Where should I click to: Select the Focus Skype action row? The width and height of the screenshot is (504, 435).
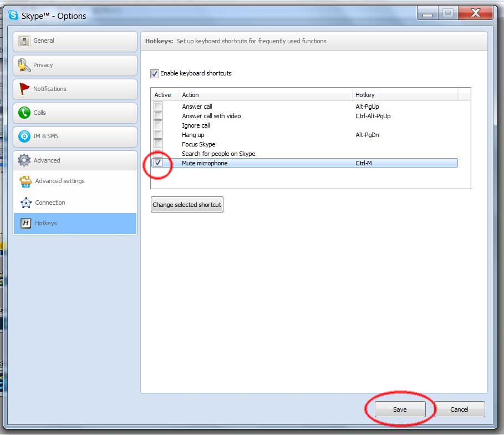pyautogui.click(x=304, y=144)
